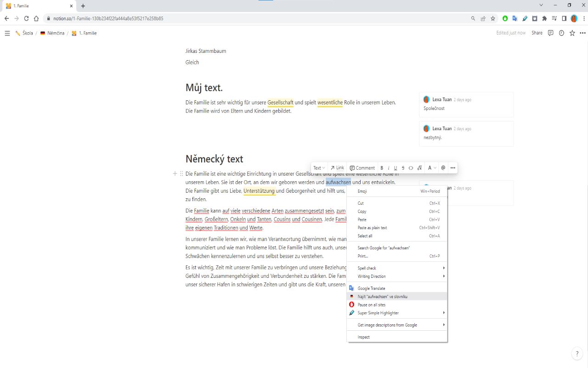Open Notion page options three dots
This screenshot has height=368, width=588.
tap(583, 33)
